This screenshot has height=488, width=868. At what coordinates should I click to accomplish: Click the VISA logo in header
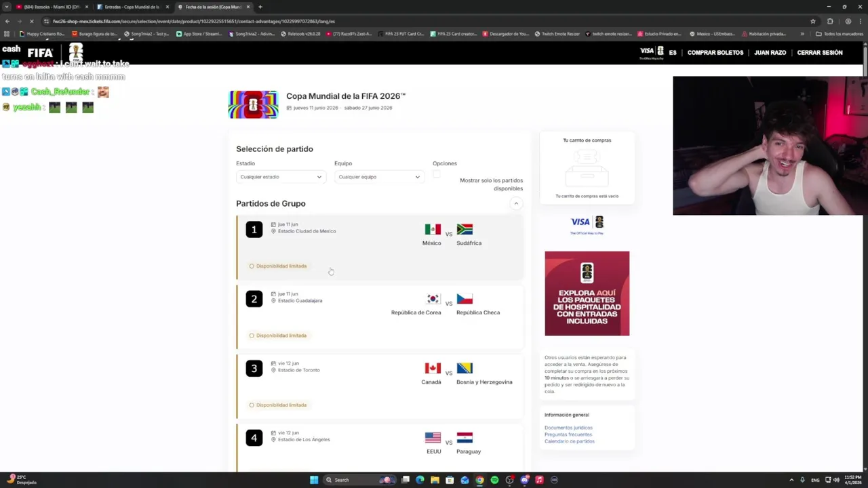pyautogui.click(x=646, y=51)
